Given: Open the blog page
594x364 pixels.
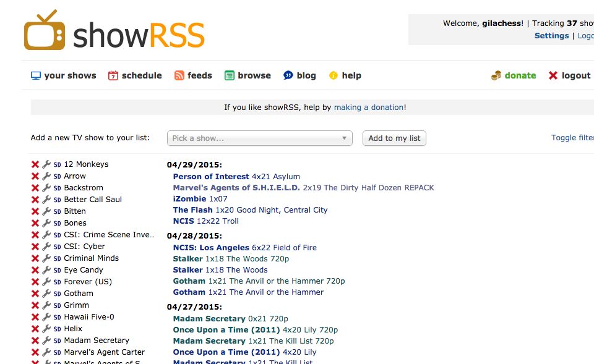Looking at the screenshot, I should coord(299,75).
